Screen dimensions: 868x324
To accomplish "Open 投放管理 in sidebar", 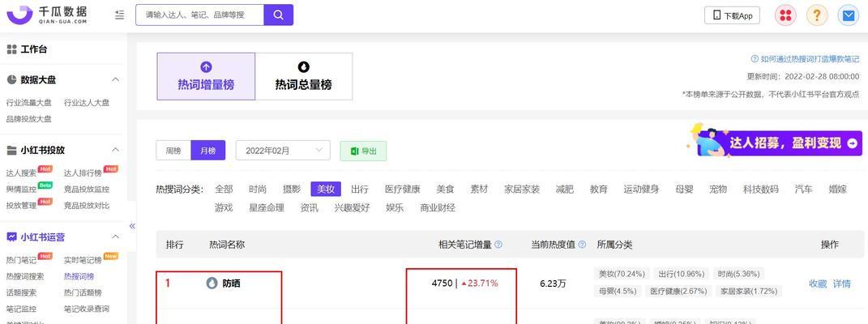I will [22, 206].
